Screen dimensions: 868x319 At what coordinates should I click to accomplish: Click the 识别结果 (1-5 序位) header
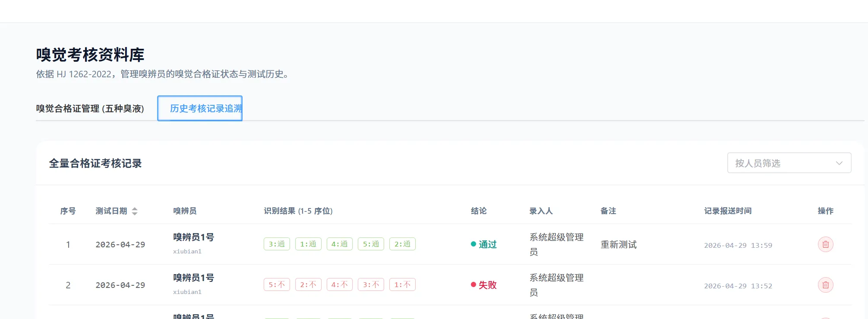298,211
